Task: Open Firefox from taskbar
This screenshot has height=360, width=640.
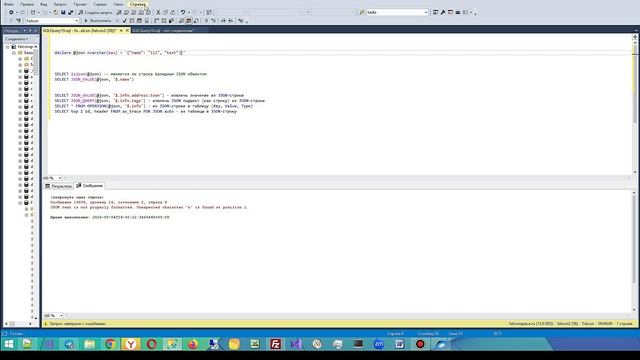Action: pyautogui.click(x=193, y=344)
